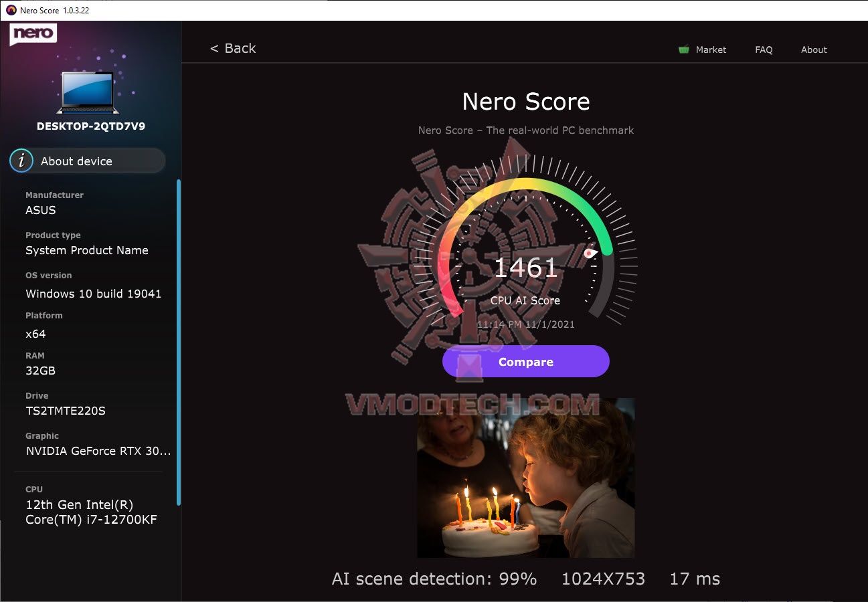Image resolution: width=868 pixels, height=602 pixels.
Task: Click the NVIDIA GeForce RTX graphic value
Action: point(98,451)
